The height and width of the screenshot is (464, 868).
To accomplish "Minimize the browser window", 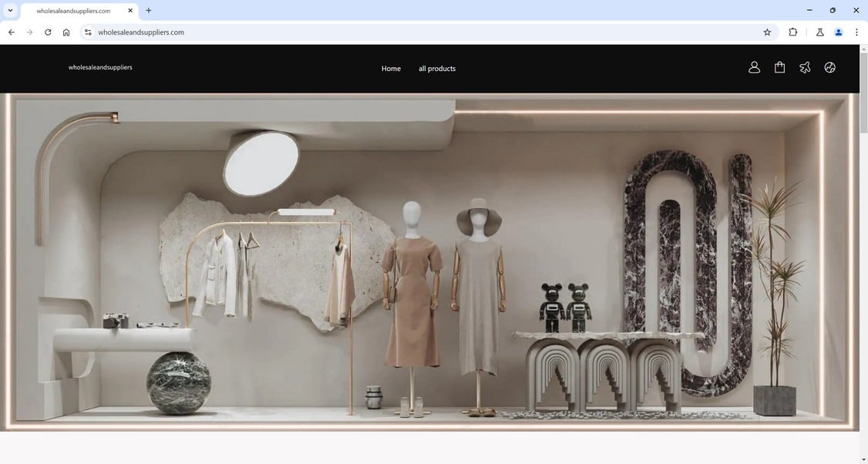I will tap(809, 11).
